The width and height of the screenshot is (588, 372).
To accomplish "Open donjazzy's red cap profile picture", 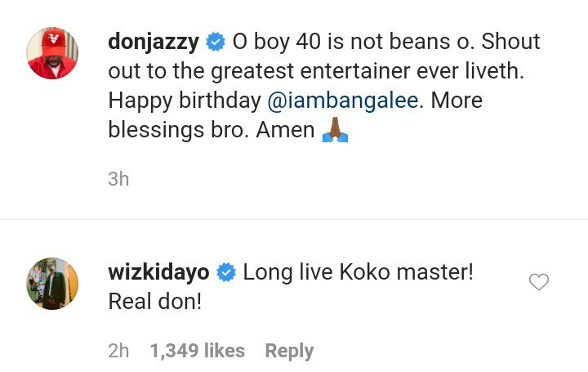I will 53,53.
